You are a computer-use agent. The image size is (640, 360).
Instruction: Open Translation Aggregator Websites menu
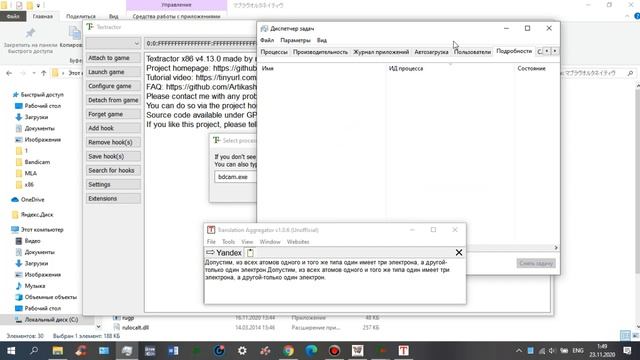coord(298,242)
